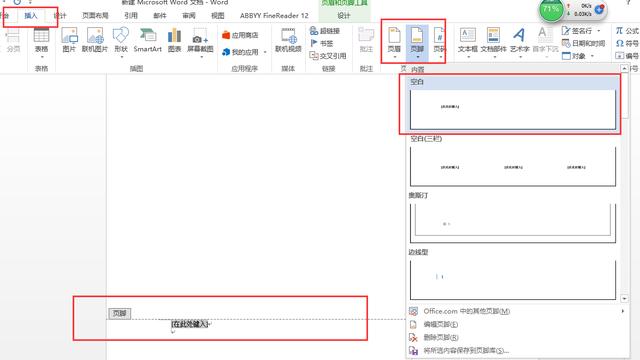Viewport: 640px width, 360px height.
Task: Insert a picture with 图片 icon
Action: pyautogui.click(x=69, y=41)
